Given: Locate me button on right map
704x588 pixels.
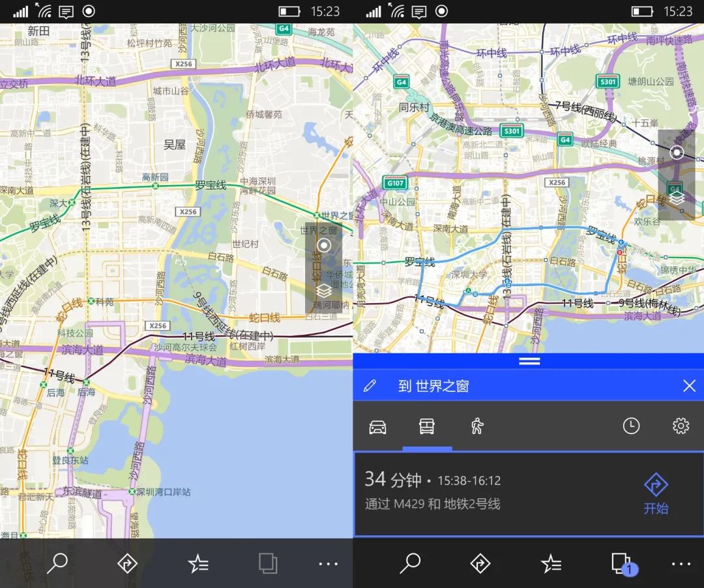Looking at the screenshot, I should tap(677, 152).
